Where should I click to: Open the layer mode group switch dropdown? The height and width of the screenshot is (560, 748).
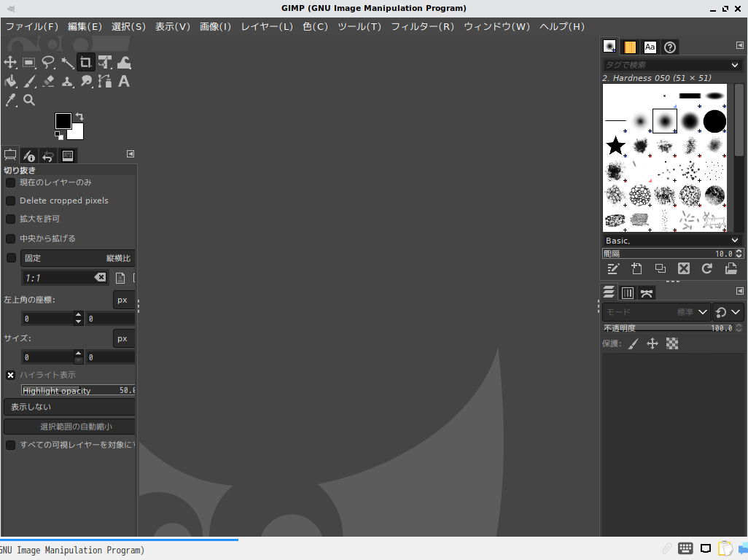click(728, 312)
